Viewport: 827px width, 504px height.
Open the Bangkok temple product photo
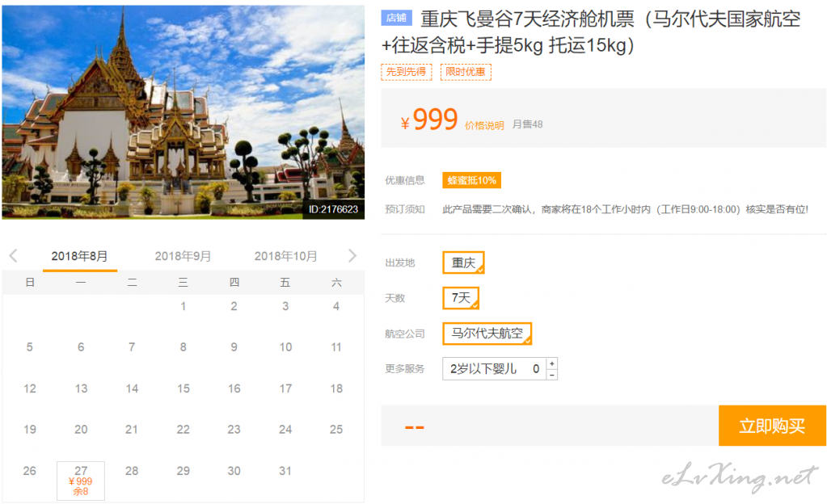tap(183, 112)
